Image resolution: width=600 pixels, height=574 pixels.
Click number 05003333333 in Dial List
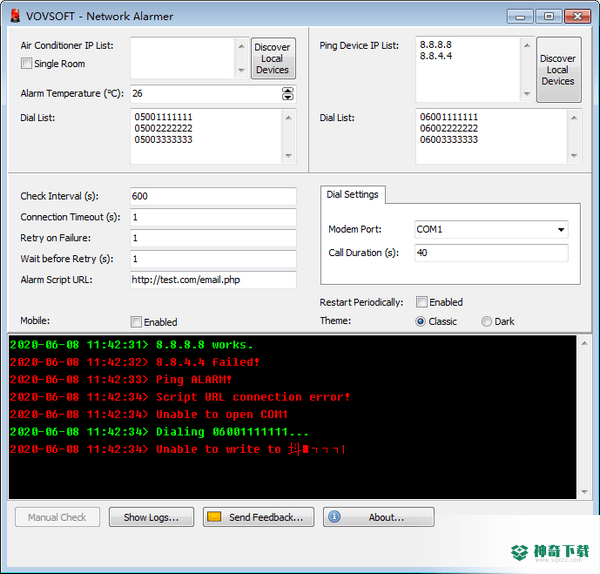163,140
